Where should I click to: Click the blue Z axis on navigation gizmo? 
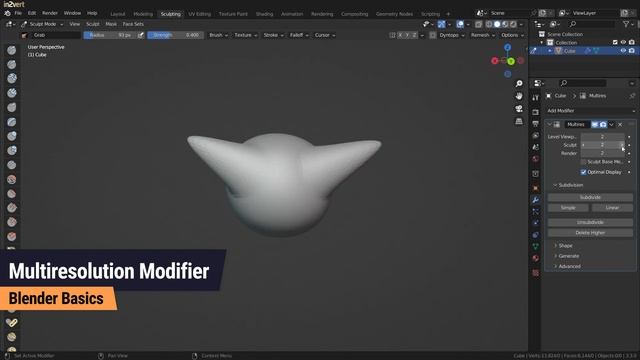507,48
